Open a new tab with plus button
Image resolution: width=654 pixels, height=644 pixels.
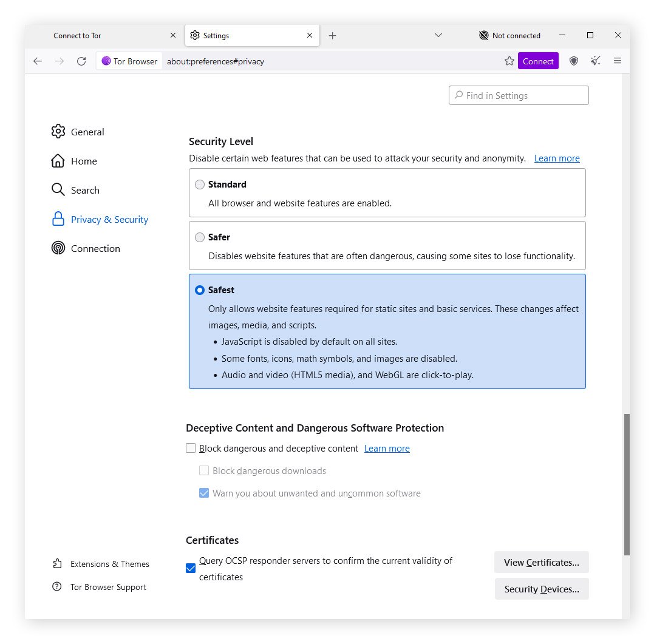(332, 35)
